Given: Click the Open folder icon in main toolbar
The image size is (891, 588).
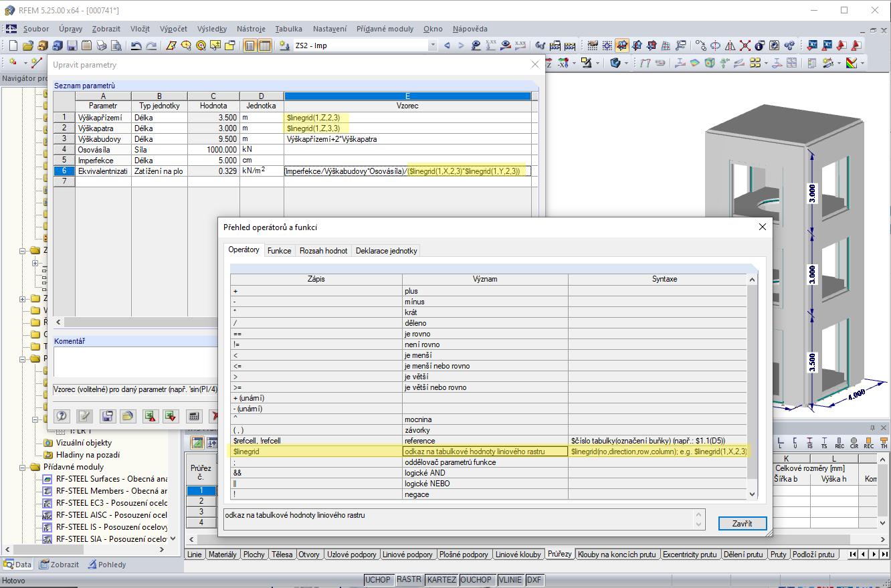Looking at the screenshot, I should 28,45.
